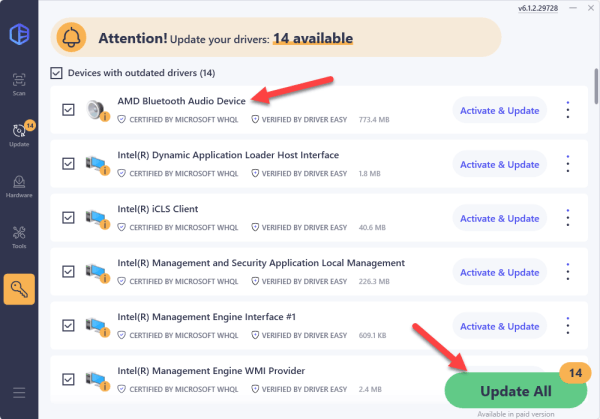Uncheck Intel(R) Management Engine Interface #1 checkbox
The image size is (600, 419).
68,326
